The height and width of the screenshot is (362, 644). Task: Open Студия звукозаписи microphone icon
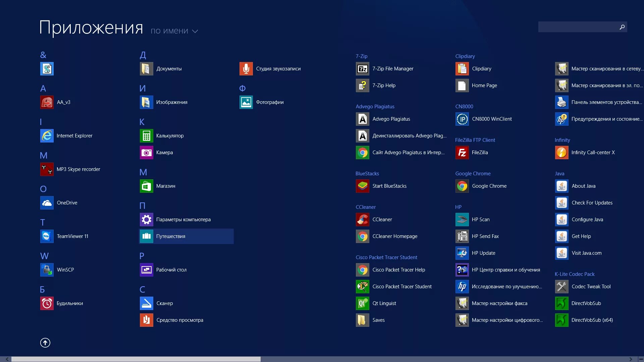tap(246, 69)
